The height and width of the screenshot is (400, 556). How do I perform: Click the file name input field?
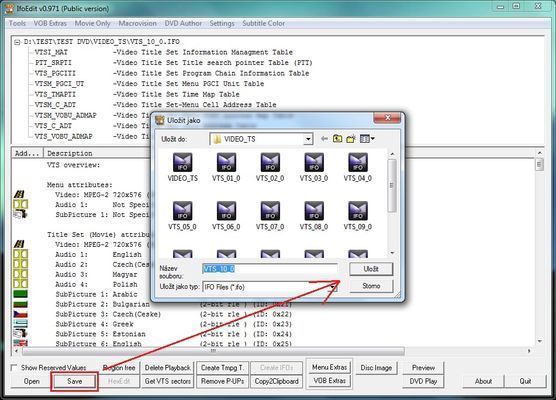point(270,269)
